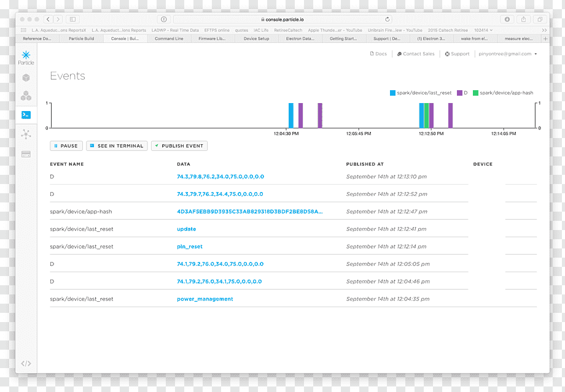Click the See in Terminal button
Screen dimensions: 565x392
pyautogui.click(x=117, y=146)
